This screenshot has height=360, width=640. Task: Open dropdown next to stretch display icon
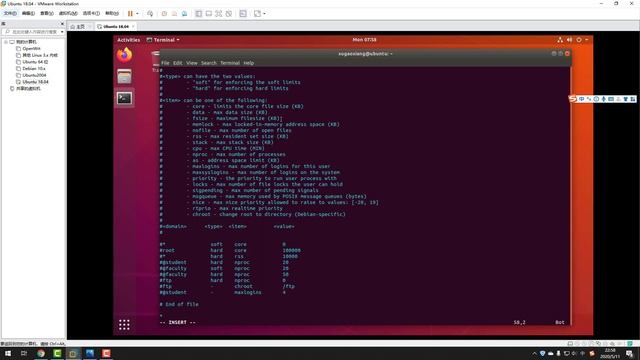point(264,13)
